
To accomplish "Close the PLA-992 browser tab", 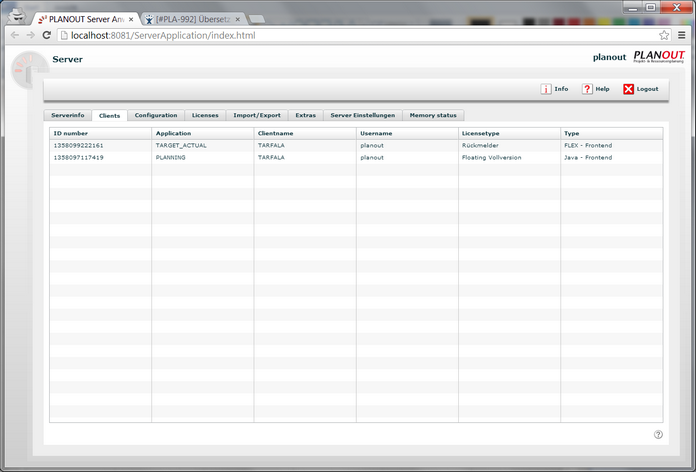I will [x=238, y=20].
